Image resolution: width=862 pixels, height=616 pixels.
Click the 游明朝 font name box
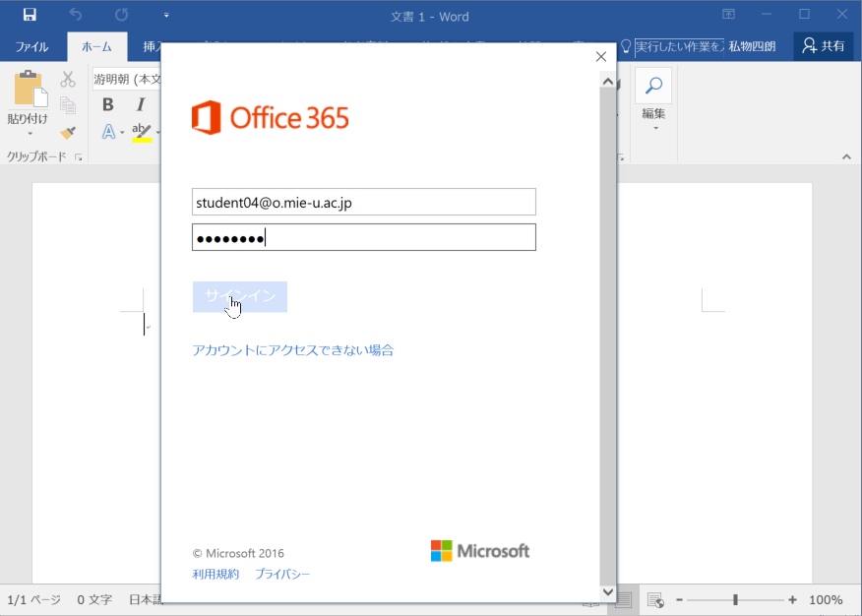click(x=126, y=79)
